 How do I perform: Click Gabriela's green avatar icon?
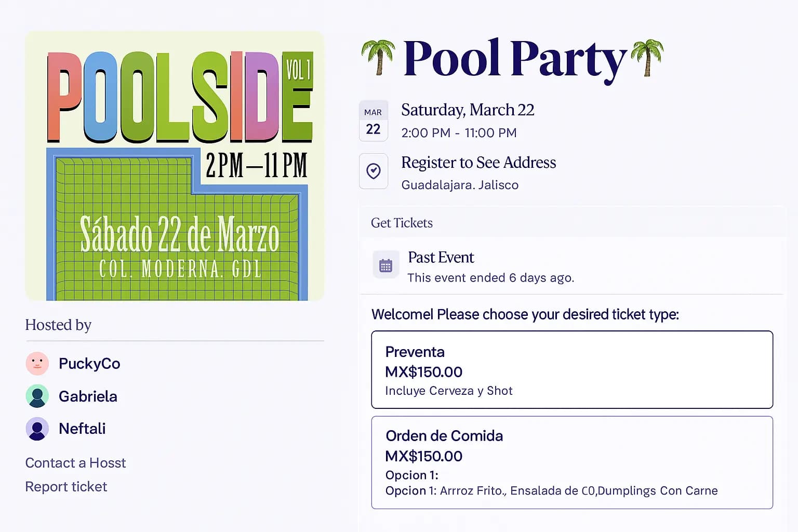(37, 396)
